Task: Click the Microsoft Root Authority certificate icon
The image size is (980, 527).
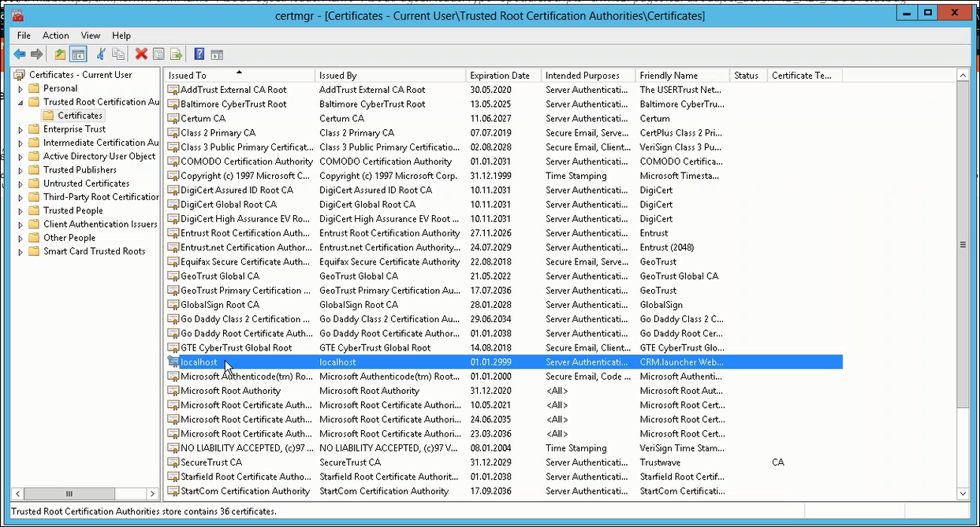Action: tap(173, 391)
